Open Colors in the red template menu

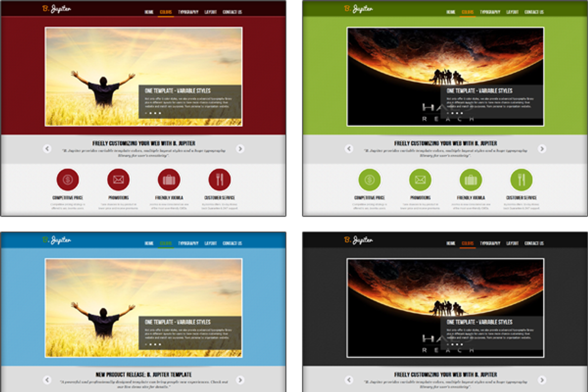click(166, 12)
